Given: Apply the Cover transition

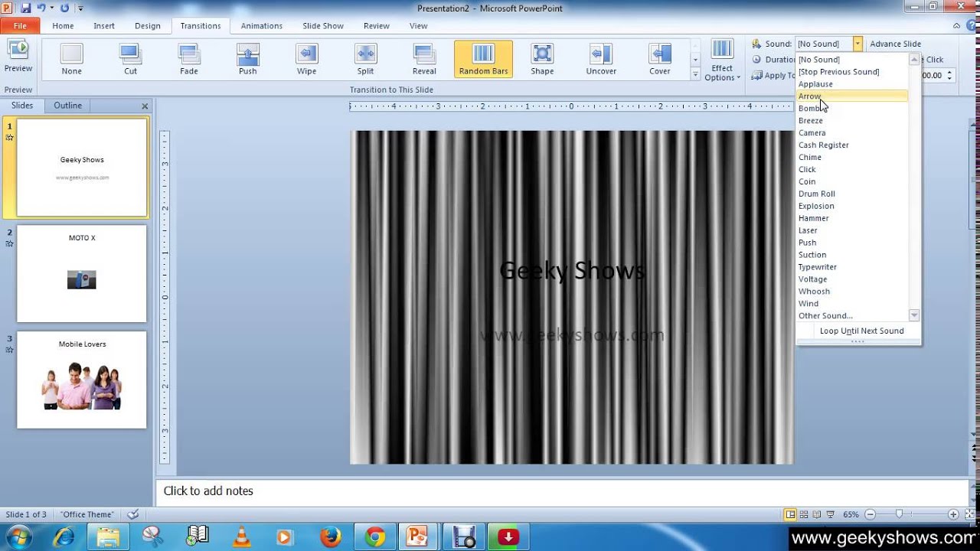Looking at the screenshot, I should (660, 59).
